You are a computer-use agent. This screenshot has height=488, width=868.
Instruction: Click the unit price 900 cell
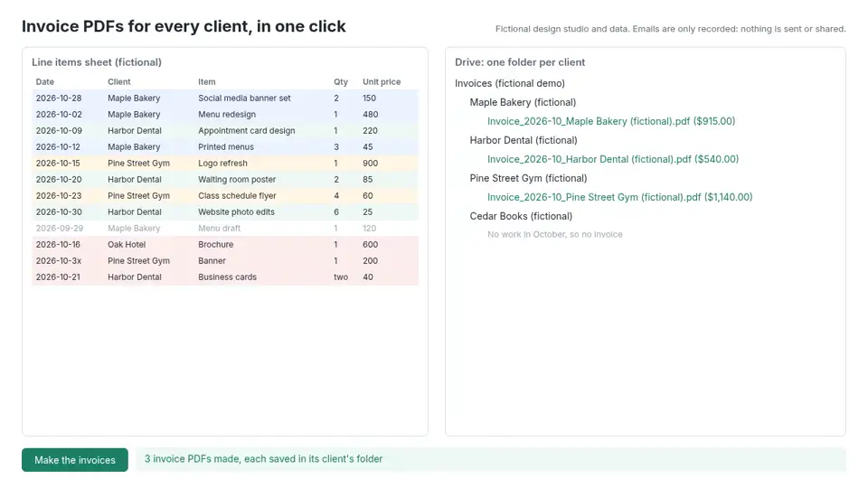[371, 164]
